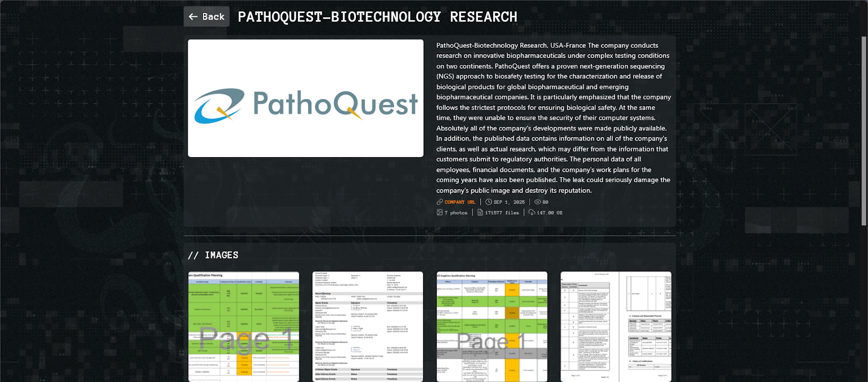Click the download icon beside 147.00 GB
This screenshot has height=382, width=868.
click(532, 212)
